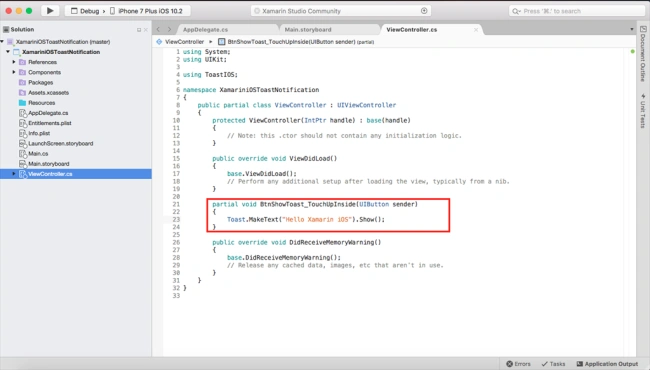Open the Debug configuration selector

[85, 11]
